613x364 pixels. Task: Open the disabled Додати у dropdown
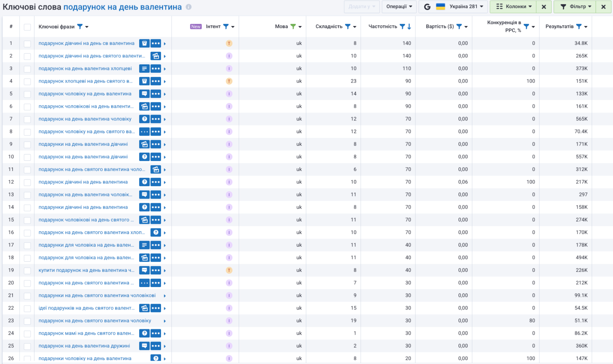[x=362, y=7]
